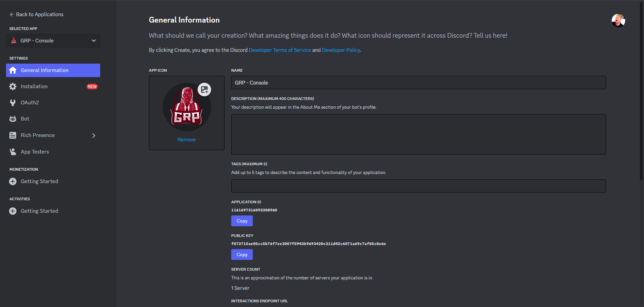This screenshot has width=644, height=307.
Task: Click the back arrow to Applications
Action: click(12, 14)
